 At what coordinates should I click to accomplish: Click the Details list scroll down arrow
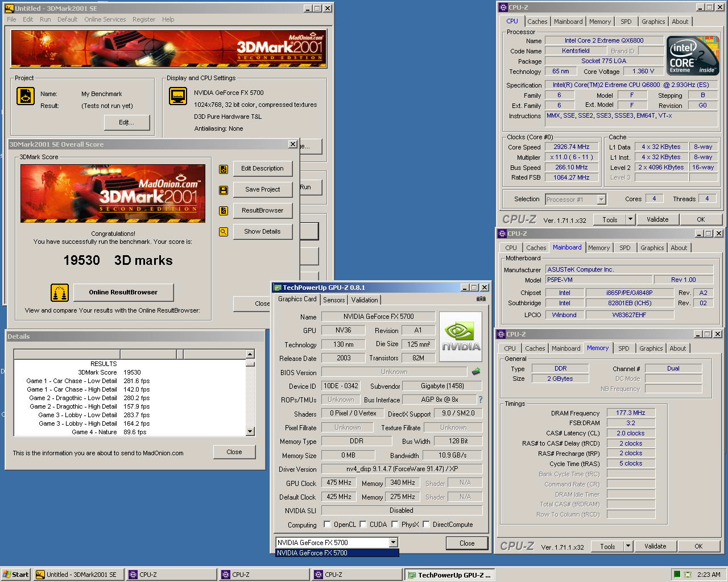click(x=250, y=431)
